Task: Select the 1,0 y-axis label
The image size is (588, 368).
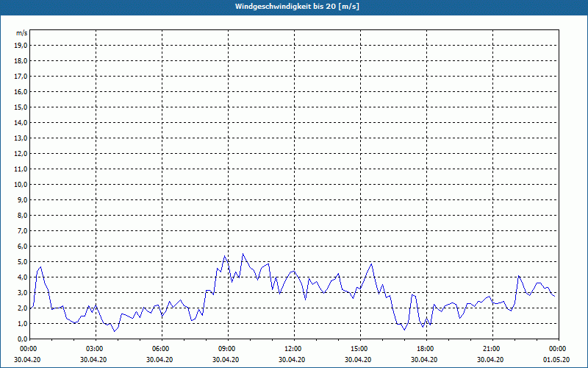Action: pos(23,323)
